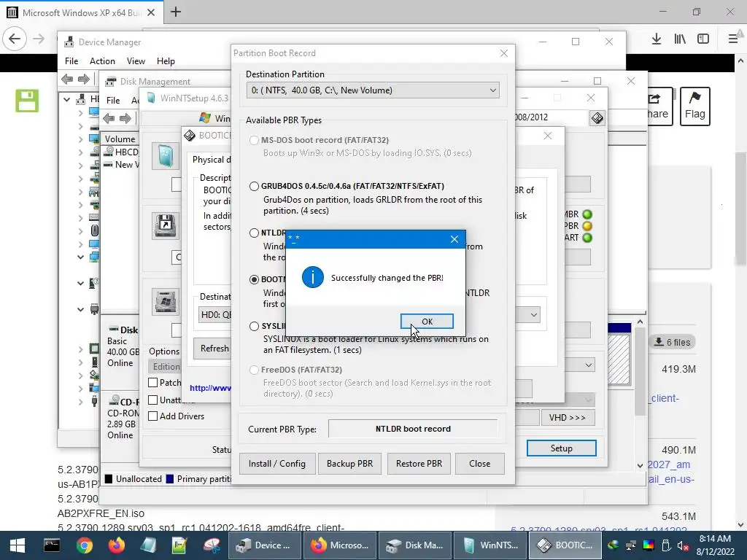Click the Unallocated black legend swatch
The image size is (747, 560).
pyautogui.click(x=109, y=479)
